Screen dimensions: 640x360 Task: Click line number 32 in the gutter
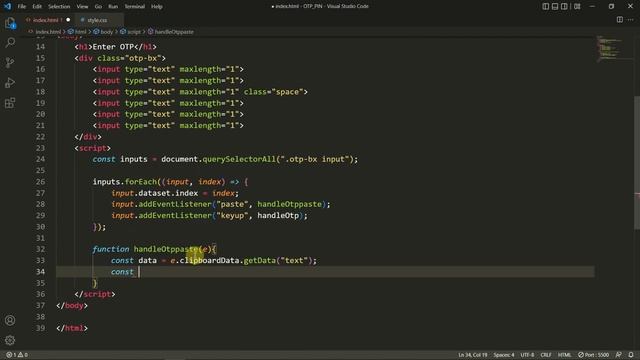pyautogui.click(x=40, y=249)
